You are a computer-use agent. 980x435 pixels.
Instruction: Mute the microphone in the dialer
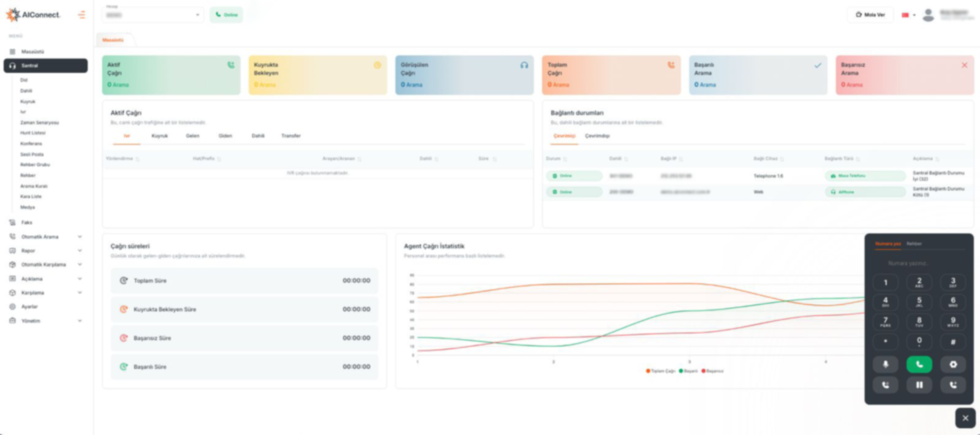885,365
